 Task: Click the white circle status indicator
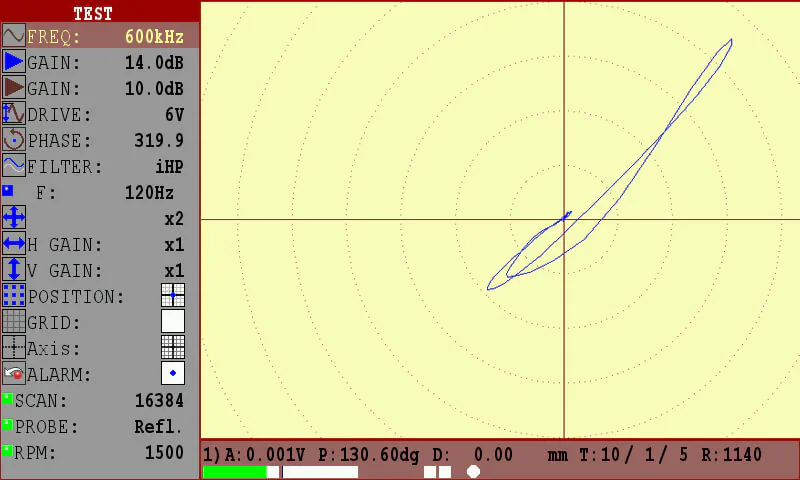pyautogui.click(x=473, y=472)
